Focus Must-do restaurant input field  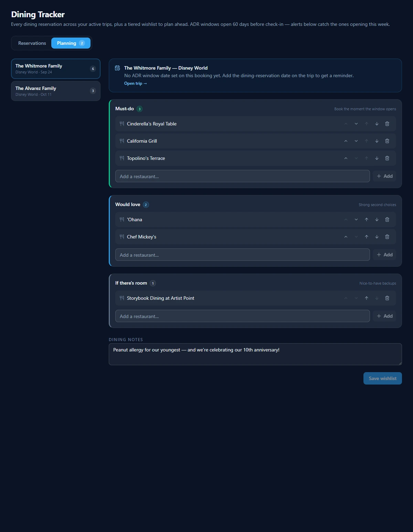point(243,176)
